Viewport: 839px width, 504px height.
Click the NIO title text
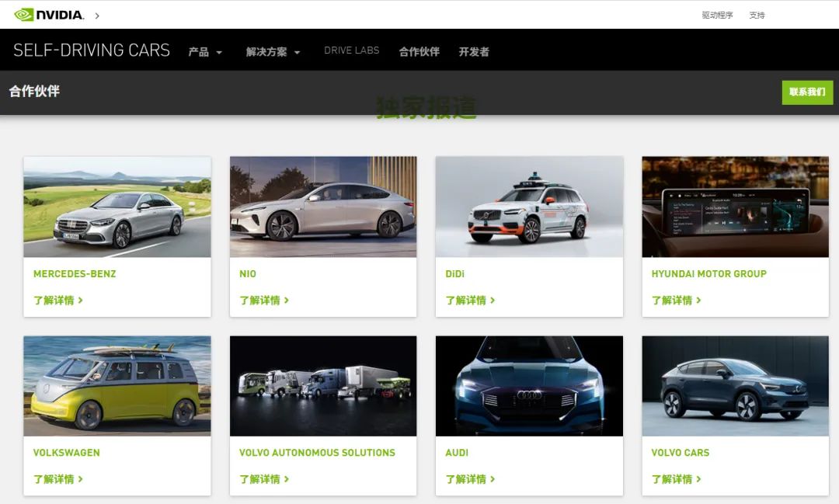pyautogui.click(x=247, y=274)
